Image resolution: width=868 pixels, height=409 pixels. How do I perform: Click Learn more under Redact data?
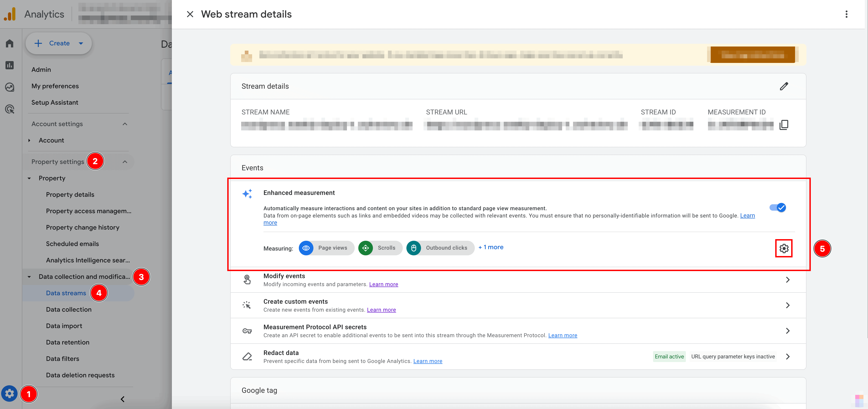[x=428, y=361]
